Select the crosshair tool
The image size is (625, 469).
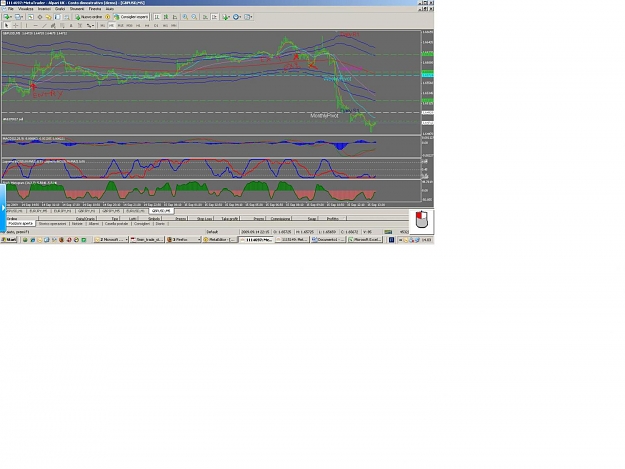coord(16,26)
